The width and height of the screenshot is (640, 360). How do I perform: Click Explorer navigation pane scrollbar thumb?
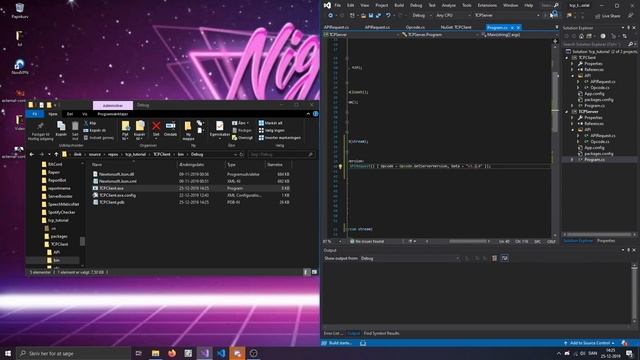coord(82,242)
